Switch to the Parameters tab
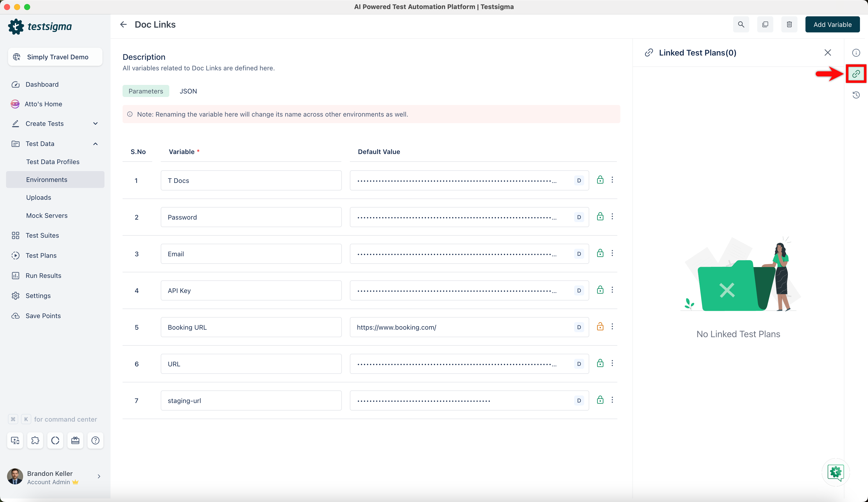The image size is (868, 502). (x=146, y=91)
